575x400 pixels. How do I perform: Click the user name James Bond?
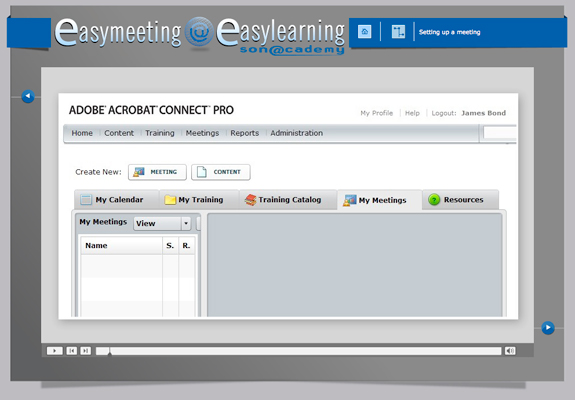coord(483,113)
